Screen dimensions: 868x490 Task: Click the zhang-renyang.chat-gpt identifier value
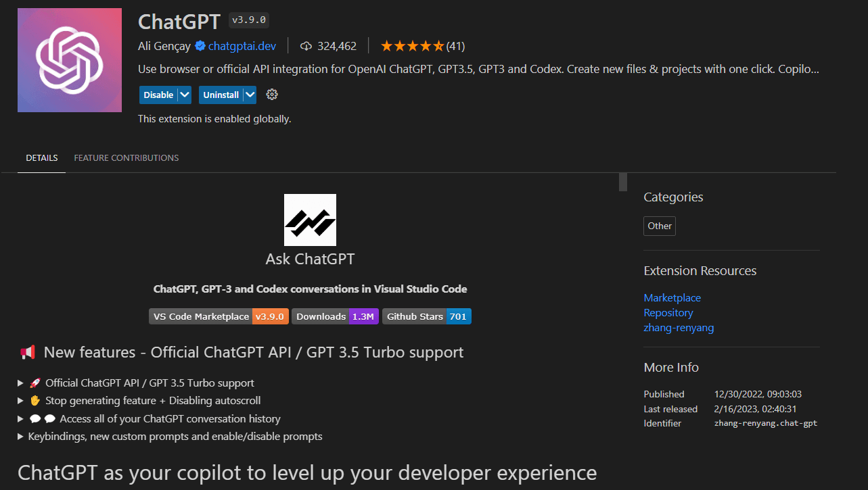(766, 423)
